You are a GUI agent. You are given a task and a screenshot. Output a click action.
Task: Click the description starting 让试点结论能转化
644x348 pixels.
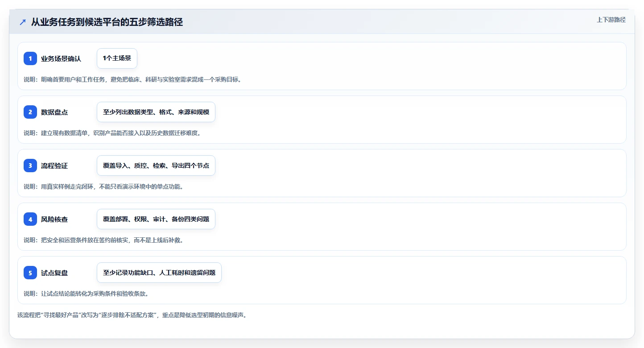point(86,294)
